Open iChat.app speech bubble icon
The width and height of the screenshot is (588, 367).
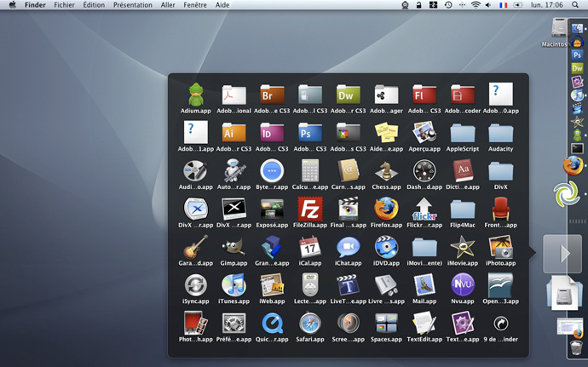[348, 247]
